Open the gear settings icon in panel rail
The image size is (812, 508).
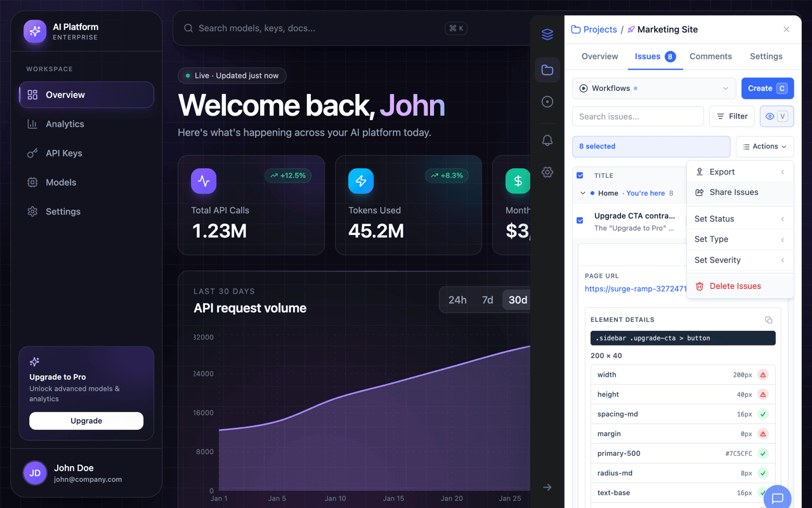point(547,172)
